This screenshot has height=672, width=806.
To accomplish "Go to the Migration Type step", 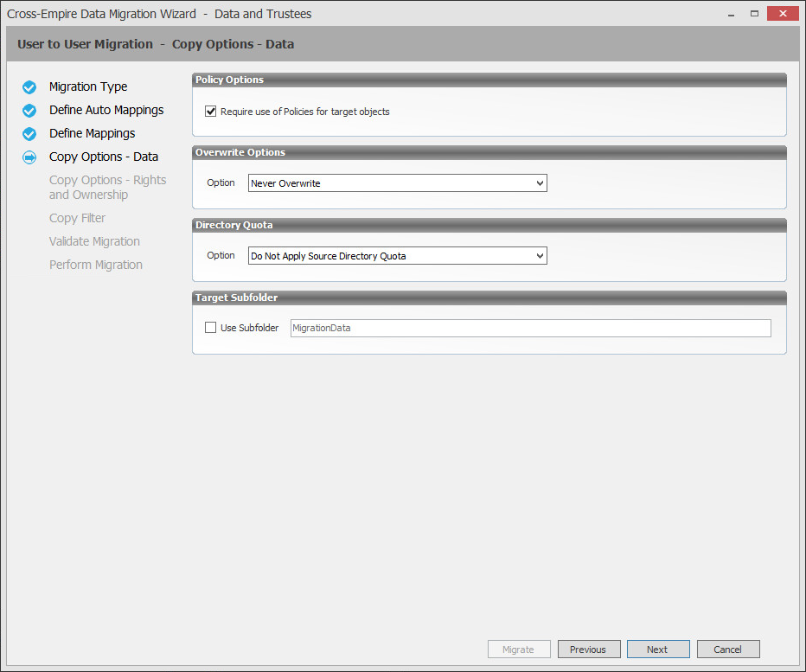I will click(88, 86).
